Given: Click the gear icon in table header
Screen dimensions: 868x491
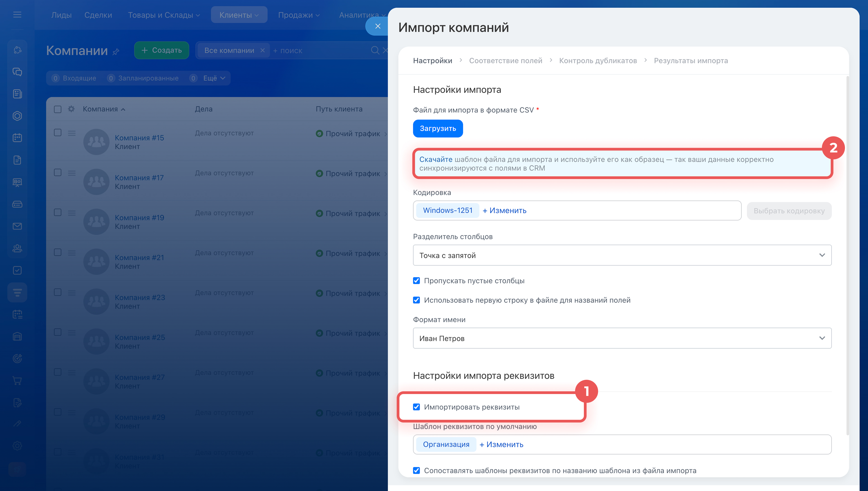Looking at the screenshot, I should tap(71, 109).
